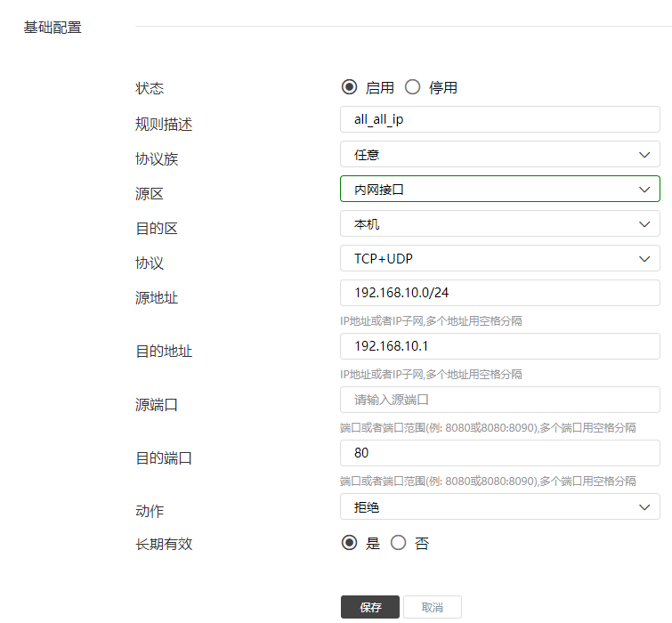Select the 启用 status radio button
Viewport: 672px width, 623px height.
[x=350, y=87]
